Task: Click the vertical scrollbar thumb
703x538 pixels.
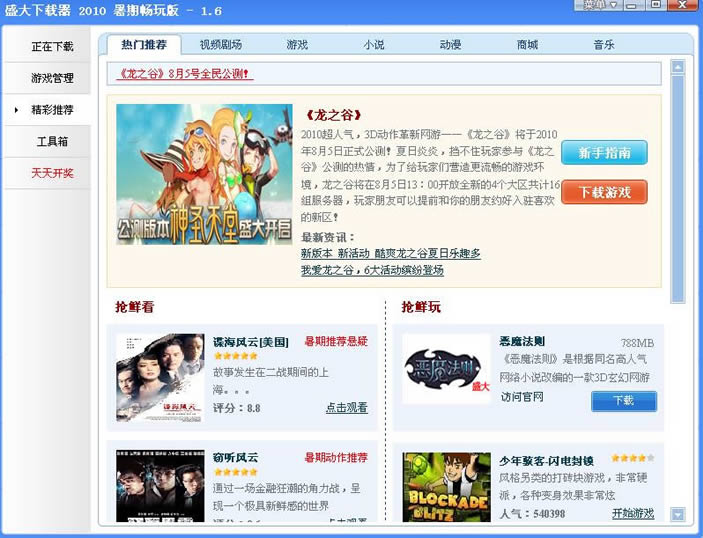Action: [678, 189]
